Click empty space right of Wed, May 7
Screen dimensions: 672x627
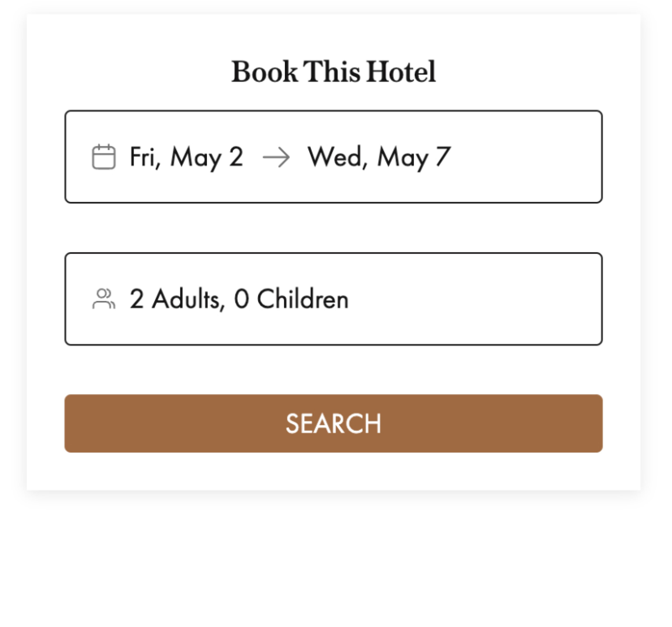[524, 157]
